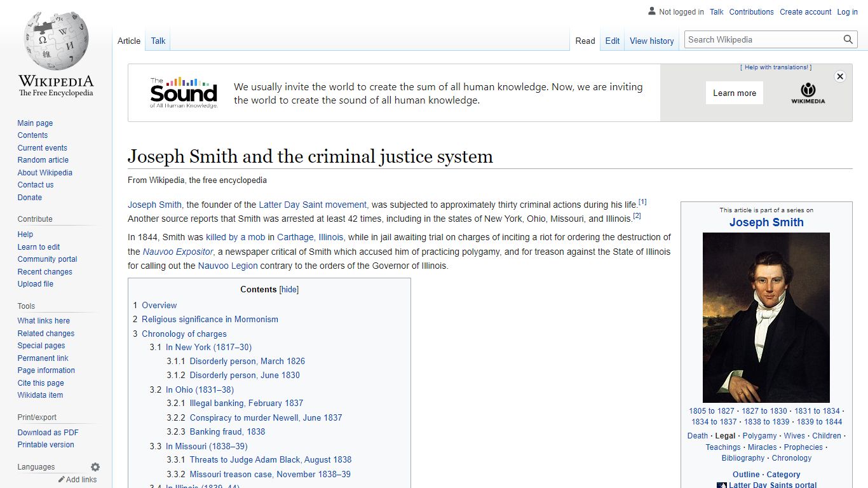Click Upload file link

click(x=36, y=284)
